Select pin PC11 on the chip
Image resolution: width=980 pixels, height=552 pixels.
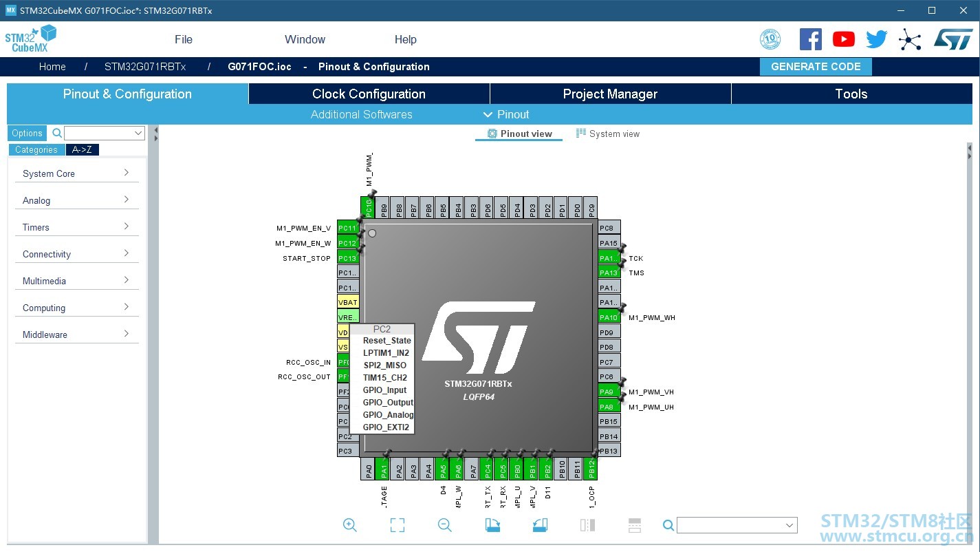pyautogui.click(x=348, y=228)
